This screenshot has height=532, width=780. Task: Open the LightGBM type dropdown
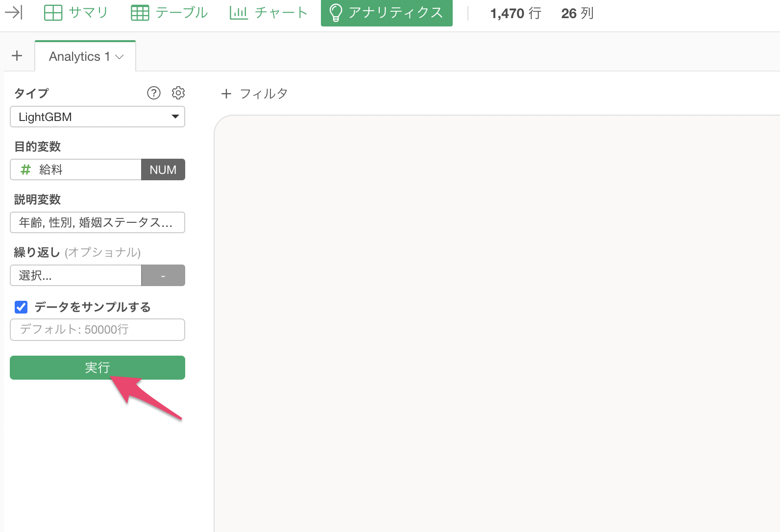(97, 117)
